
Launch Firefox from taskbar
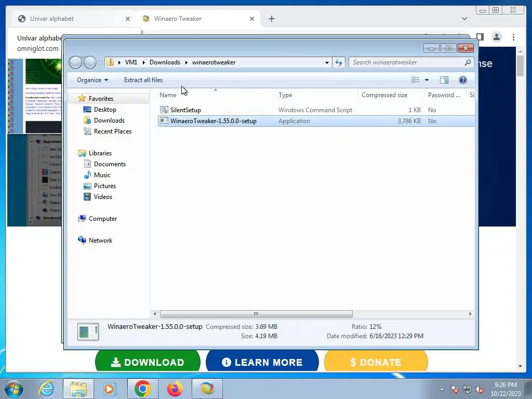tap(175, 389)
